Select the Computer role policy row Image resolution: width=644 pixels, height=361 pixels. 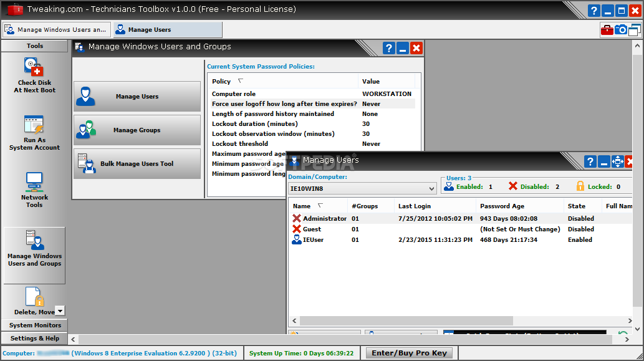pos(312,94)
